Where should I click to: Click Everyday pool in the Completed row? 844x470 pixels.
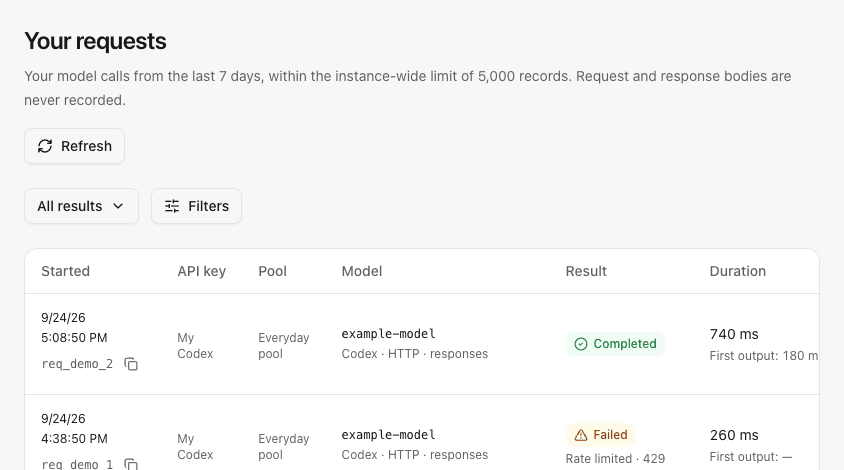click(x=284, y=346)
